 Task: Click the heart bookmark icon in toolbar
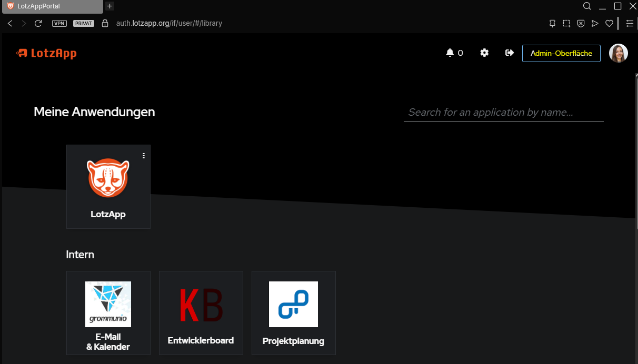tap(609, 23)
